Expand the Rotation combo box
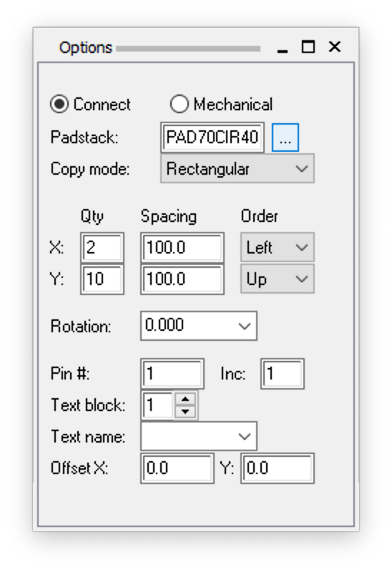The image size is (392, 570). pyautogui.click(x=199, y=326)
